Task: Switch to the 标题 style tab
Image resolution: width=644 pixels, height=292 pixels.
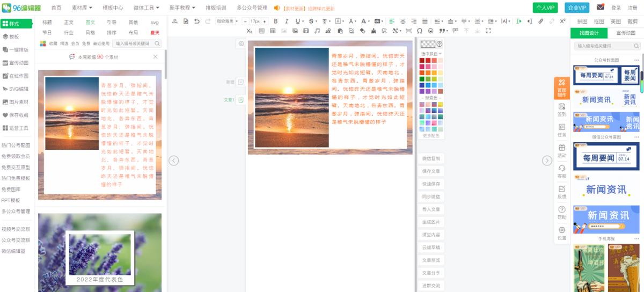Action: (x=47, y=23)
